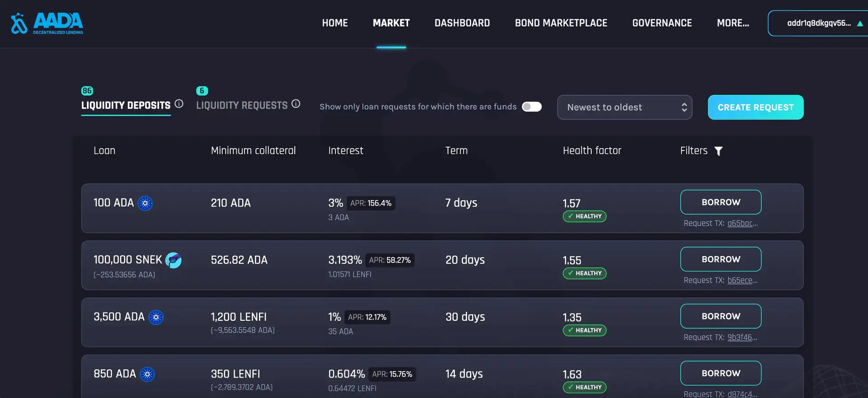The height and width of the screenshot is (398, 868).
Task: Click the ADA coin icon on 100 ADA loan
Action: (x=145, y=203)
